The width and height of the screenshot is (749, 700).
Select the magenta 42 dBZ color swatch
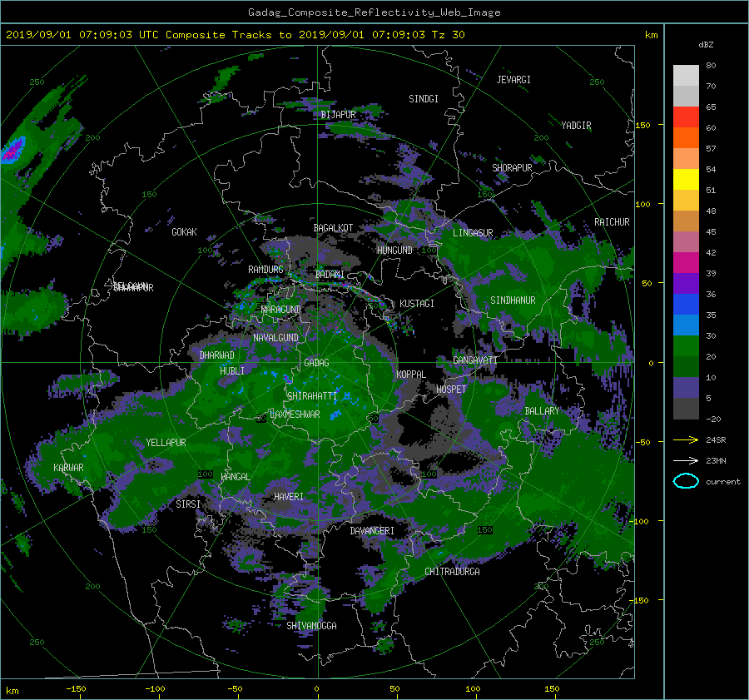(x=686, y=263)
